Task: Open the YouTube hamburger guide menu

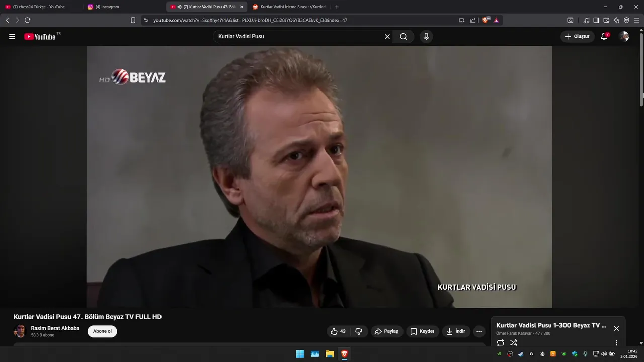Action: click(x=12, y=37)
